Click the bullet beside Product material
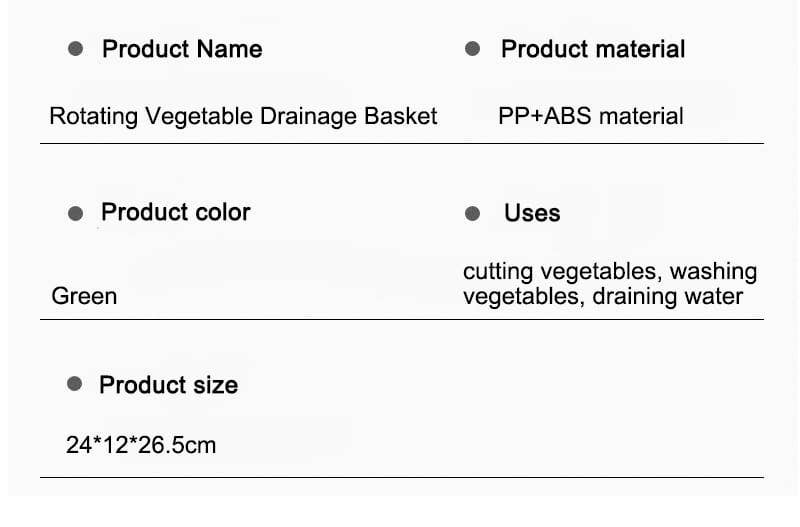 (x=473, y=49)
